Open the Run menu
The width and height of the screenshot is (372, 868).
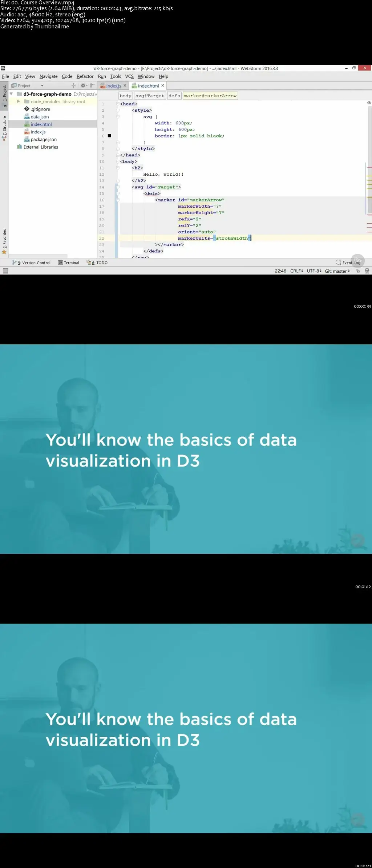pyautogui.click(x=102, y=76)
